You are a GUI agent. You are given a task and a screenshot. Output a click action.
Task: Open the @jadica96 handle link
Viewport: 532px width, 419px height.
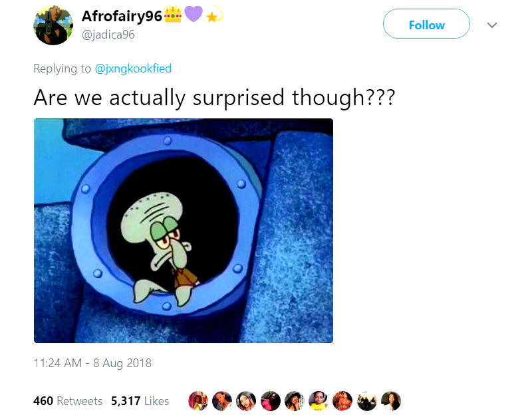pyautogui.click(x=108, y=35)
